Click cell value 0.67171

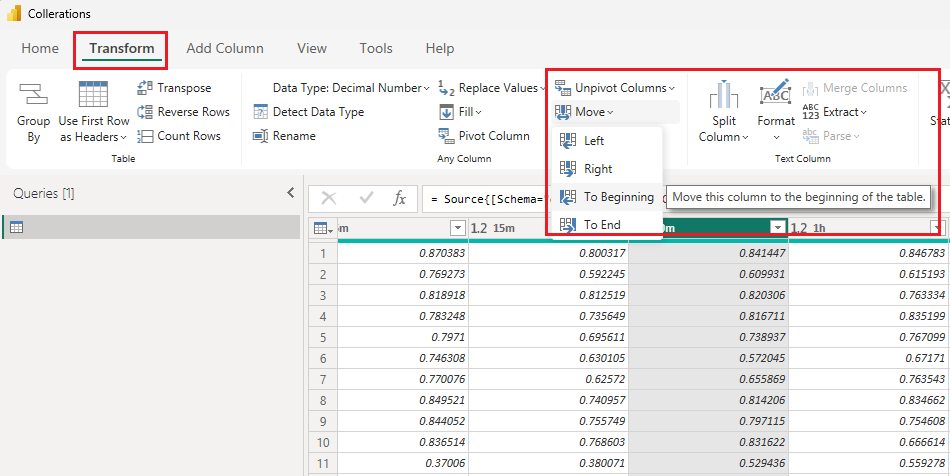(x=927, y=359)
